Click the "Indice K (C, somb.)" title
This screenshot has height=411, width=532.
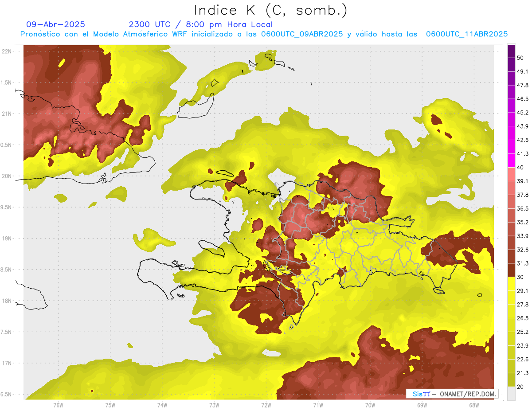point(270,10)
